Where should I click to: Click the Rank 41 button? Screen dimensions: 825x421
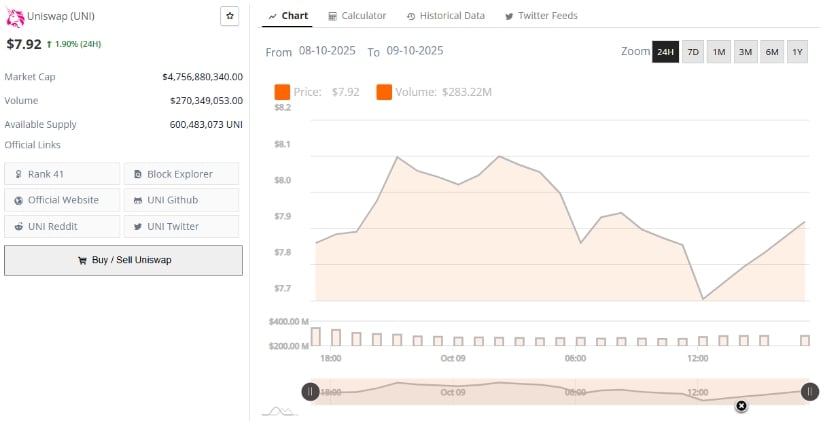[x=62, y=174]
